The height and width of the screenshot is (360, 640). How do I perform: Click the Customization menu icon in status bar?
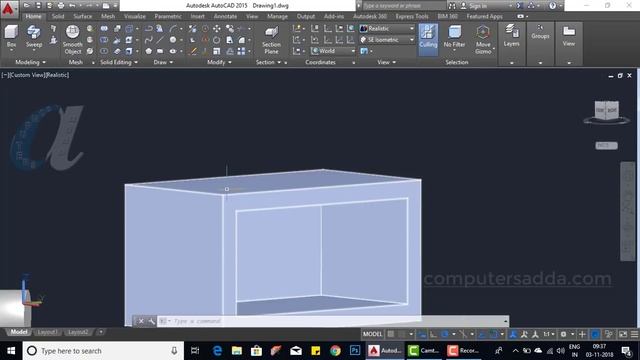click(x=634, y=334)
